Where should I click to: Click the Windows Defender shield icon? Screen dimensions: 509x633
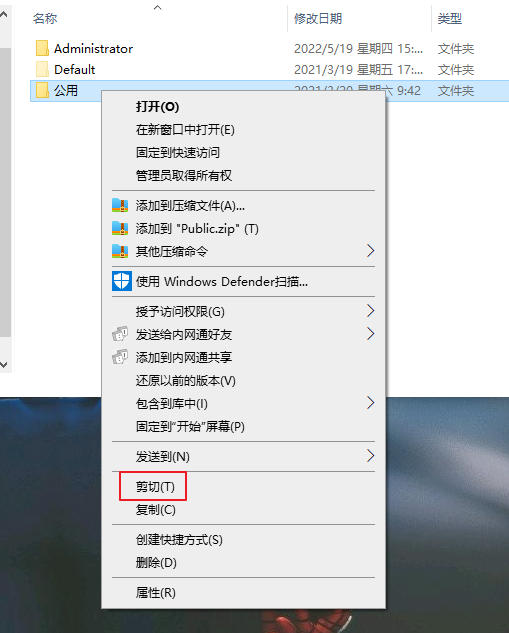[121, 281]
